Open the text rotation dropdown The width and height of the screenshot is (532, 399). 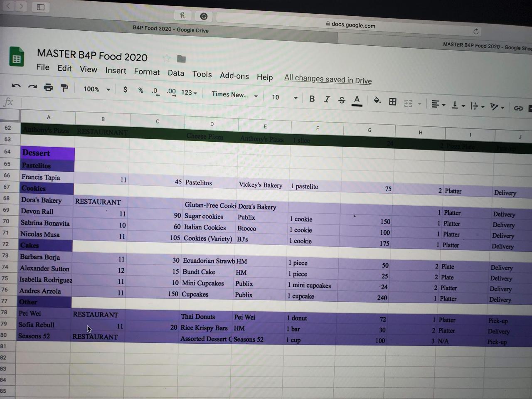tap(497, 107)
